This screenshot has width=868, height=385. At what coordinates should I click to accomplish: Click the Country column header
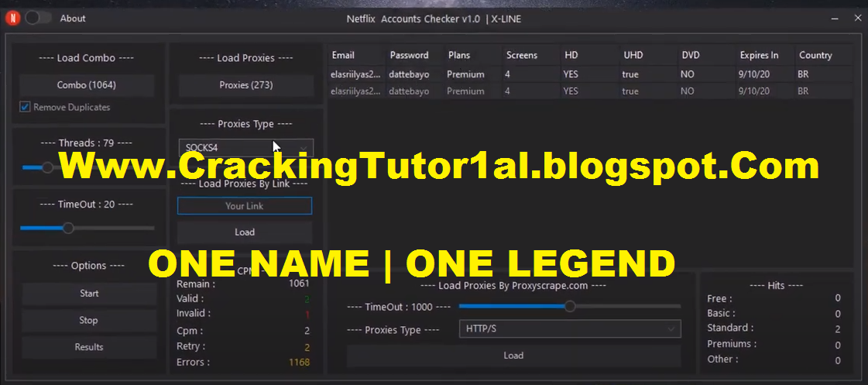coord(815,56)
